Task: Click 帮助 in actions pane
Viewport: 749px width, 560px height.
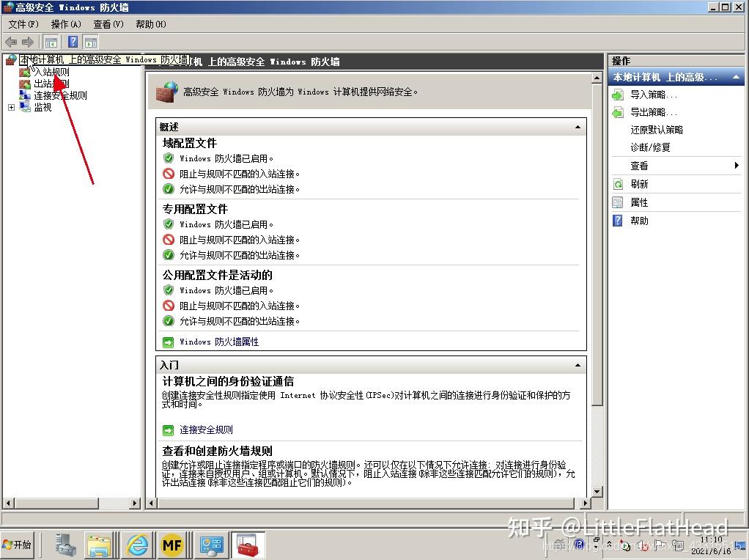Action: (639, 221)
